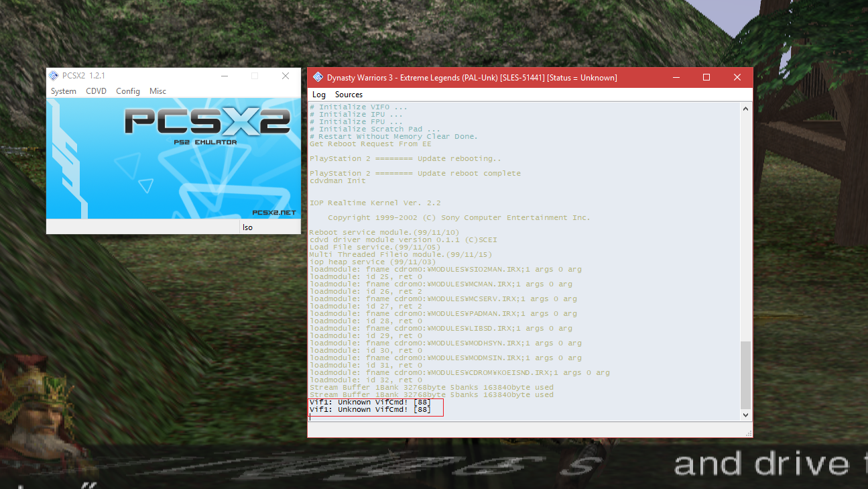Screen dimensions: 868x489
Task: Click the SIO2MAN.IRX loadmodule line
Action: coord(445,270)
